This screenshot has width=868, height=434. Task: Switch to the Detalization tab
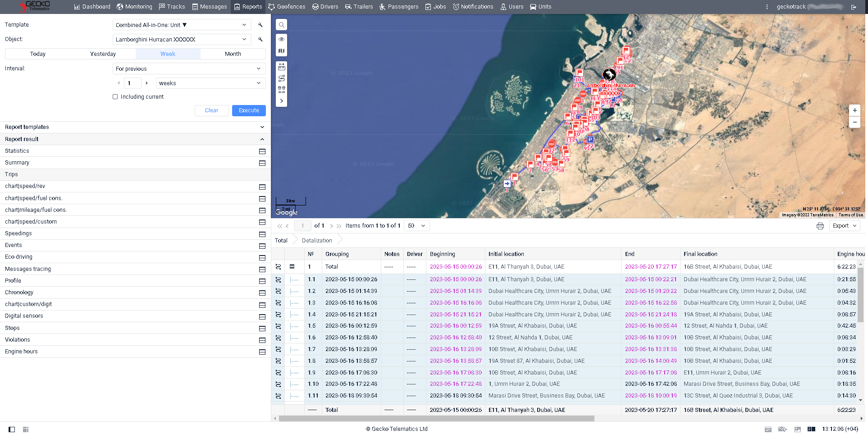pos(316,240)
